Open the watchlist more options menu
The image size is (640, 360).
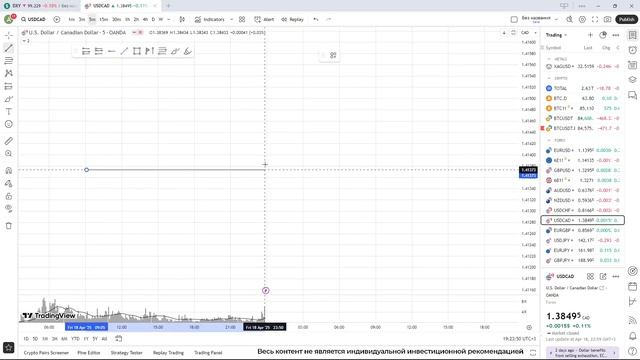click(x=616, y=35)
